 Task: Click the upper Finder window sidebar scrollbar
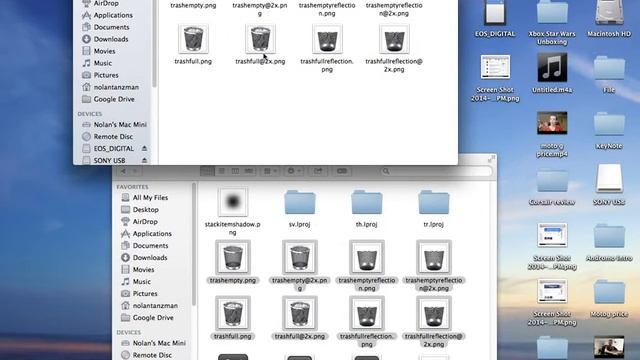click(154, 43)
